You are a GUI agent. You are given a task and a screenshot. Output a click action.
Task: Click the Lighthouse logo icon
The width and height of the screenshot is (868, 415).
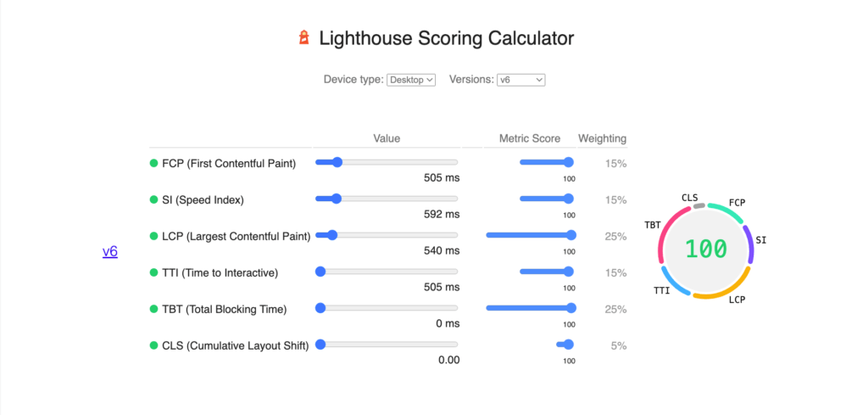pos(304,37)
